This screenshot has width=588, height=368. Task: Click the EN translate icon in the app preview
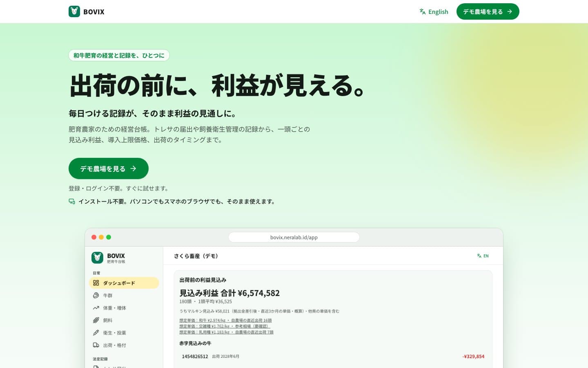pos(479,256)
